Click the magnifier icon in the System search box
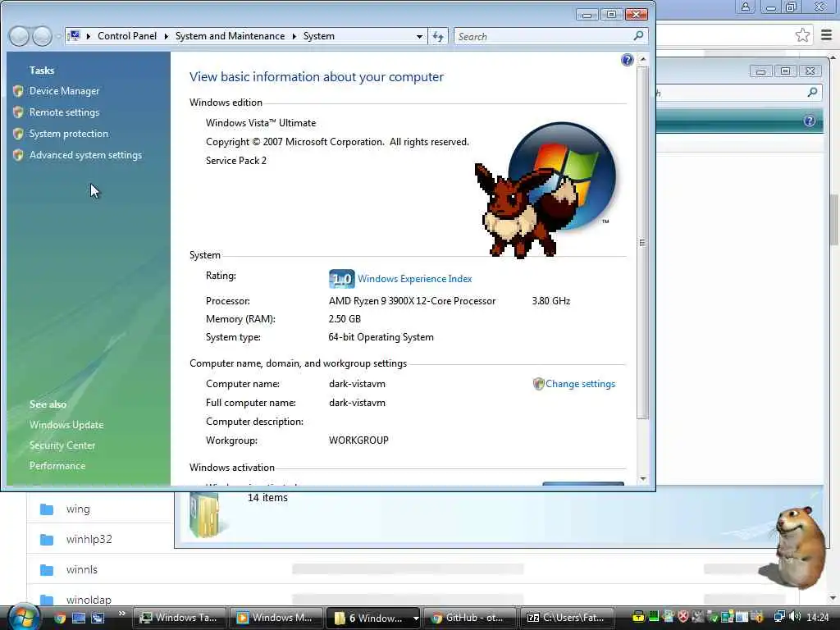 coord(638,36)
